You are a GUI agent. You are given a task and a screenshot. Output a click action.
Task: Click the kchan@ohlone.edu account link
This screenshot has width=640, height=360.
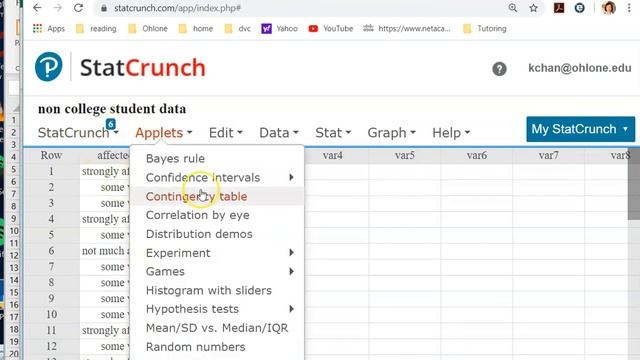click(580, 68)
